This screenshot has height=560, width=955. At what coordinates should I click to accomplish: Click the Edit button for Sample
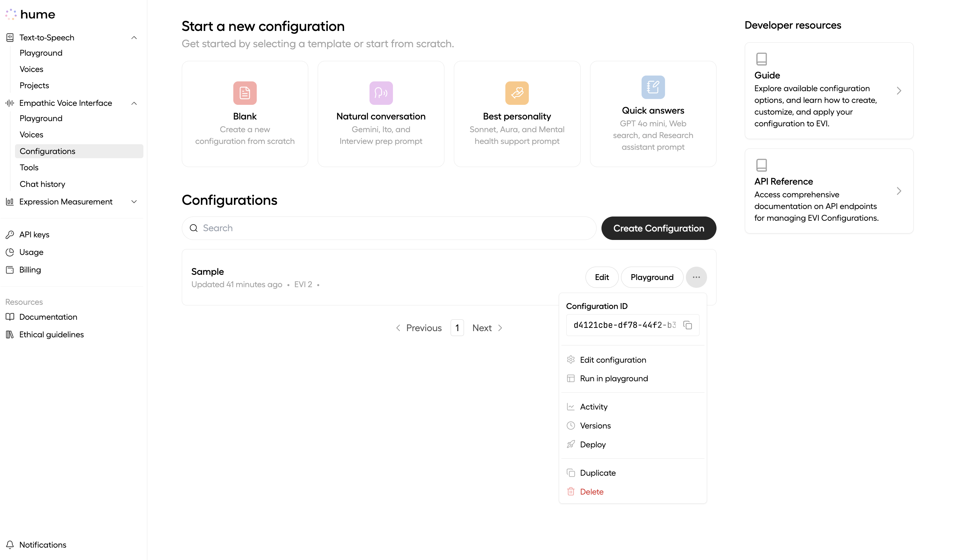point(602,277)
